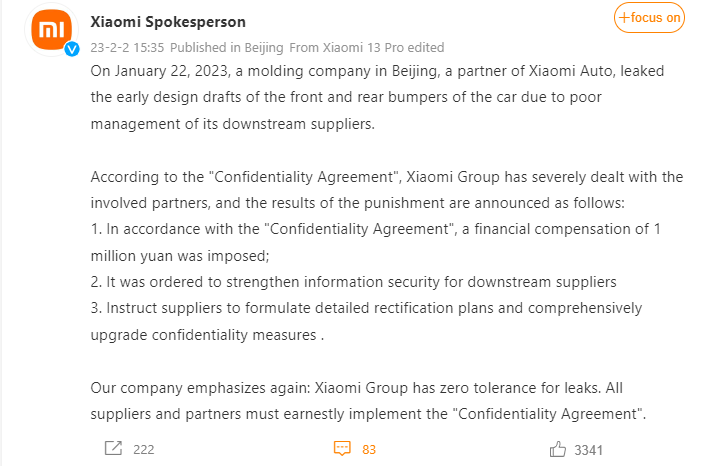Click the comment count 83
Image resolution: width=704 pixels, height=466 pixels.
(369, 450)
